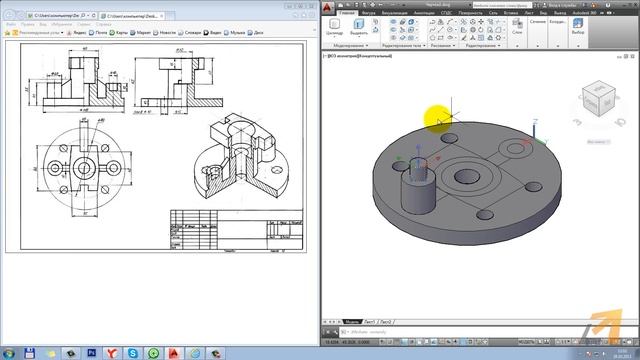Click the Почта bookmark link
Screen dimensions: 640x360
tap(98, 33)
